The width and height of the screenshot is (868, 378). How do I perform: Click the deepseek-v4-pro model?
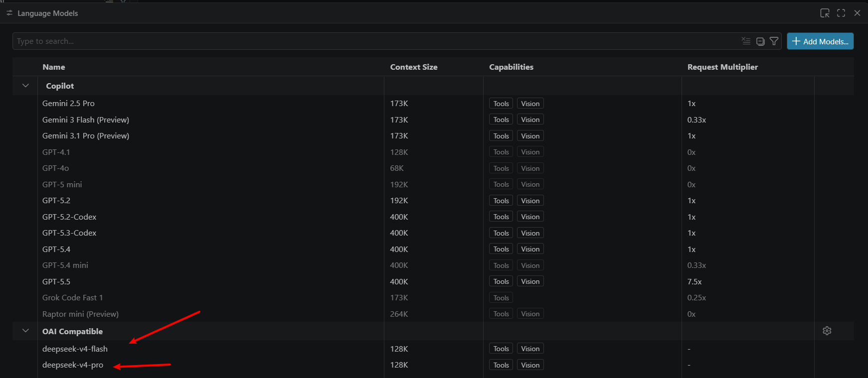coord(73,365)
